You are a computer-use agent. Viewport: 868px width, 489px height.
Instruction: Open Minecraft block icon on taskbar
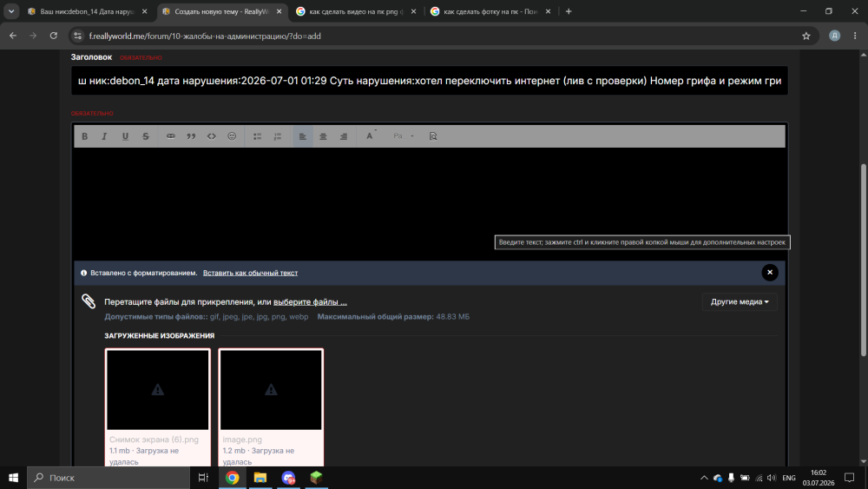pyautogui.click(x=316, y=478)
